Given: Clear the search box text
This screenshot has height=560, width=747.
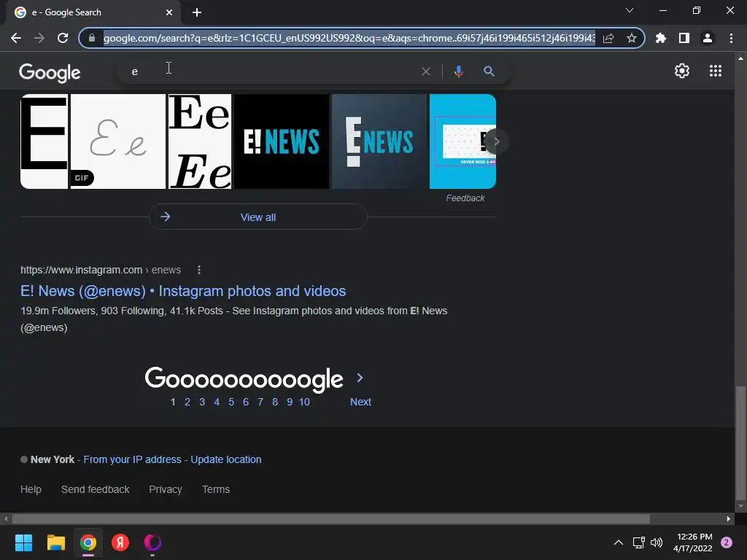Looking at the screenshot, I should click(x=426, y=71).
